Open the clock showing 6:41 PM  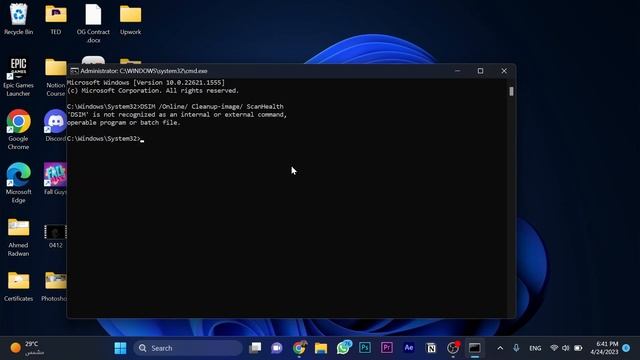(x=604, y=348)
